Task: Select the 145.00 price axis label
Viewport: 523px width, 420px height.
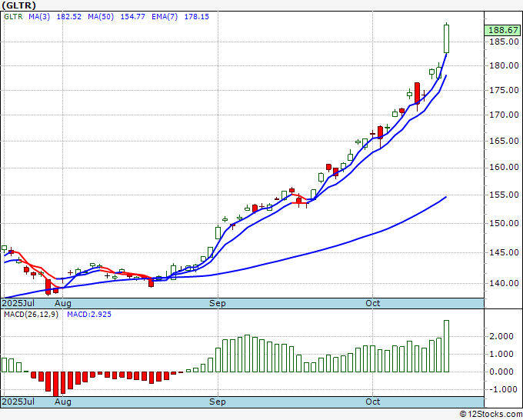Action: (504, 252)
